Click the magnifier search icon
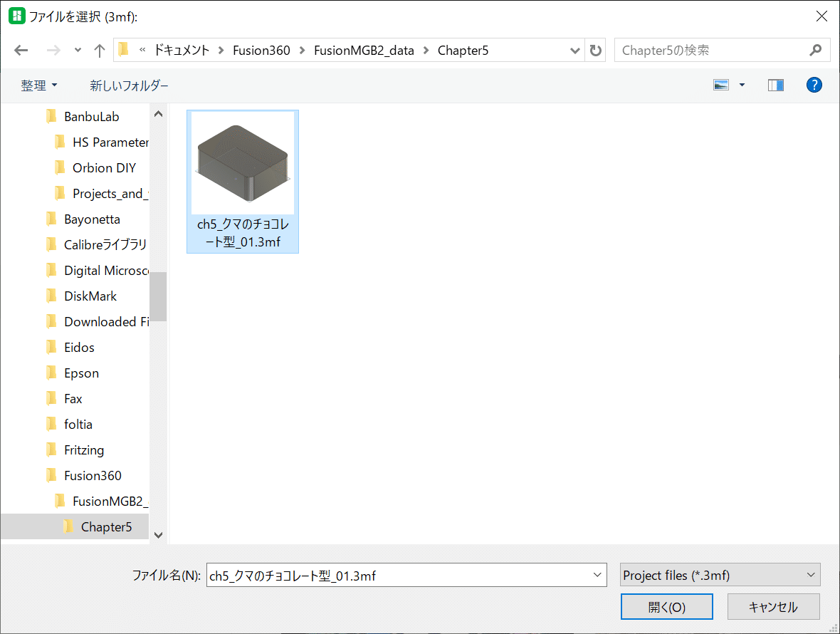 (x=815, y=51)
